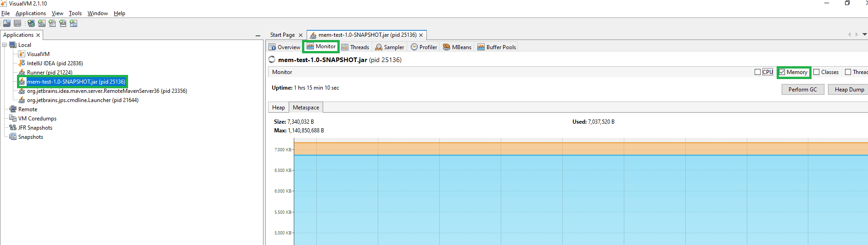868x245 pixels.
Task: Click the Buffer Pools chart icon
Action: [x=481, y=47]
